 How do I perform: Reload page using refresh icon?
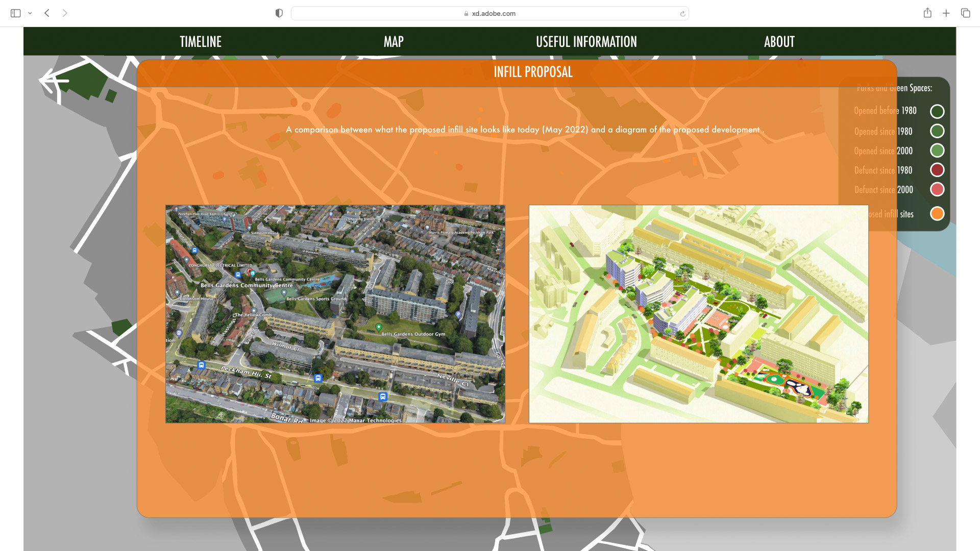point(682,14)
